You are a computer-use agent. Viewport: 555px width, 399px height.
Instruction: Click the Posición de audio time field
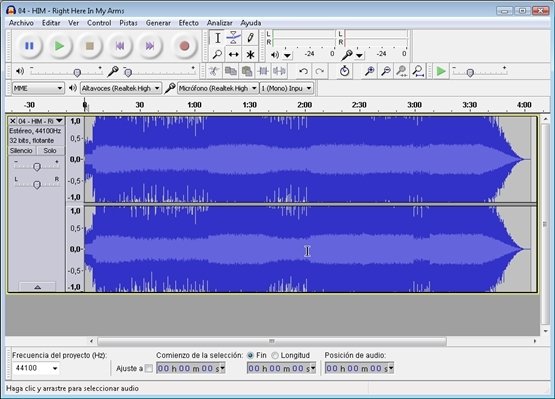[x=359, y=368]
